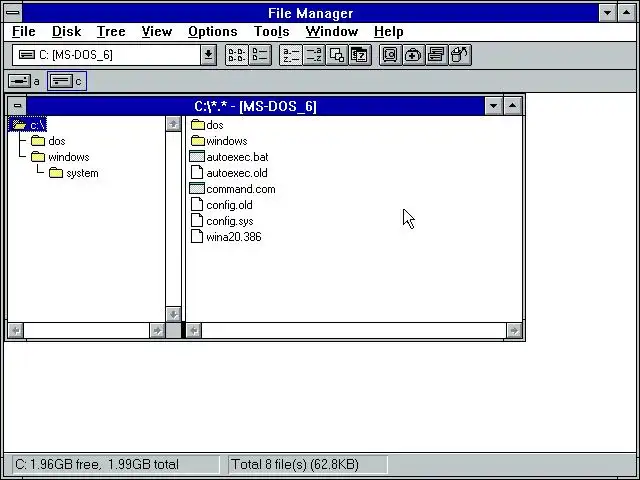Image resolution: width=640 pixels, height=480 pixels.
Task: Click the autoexec.old document icon
Action: 197,172
